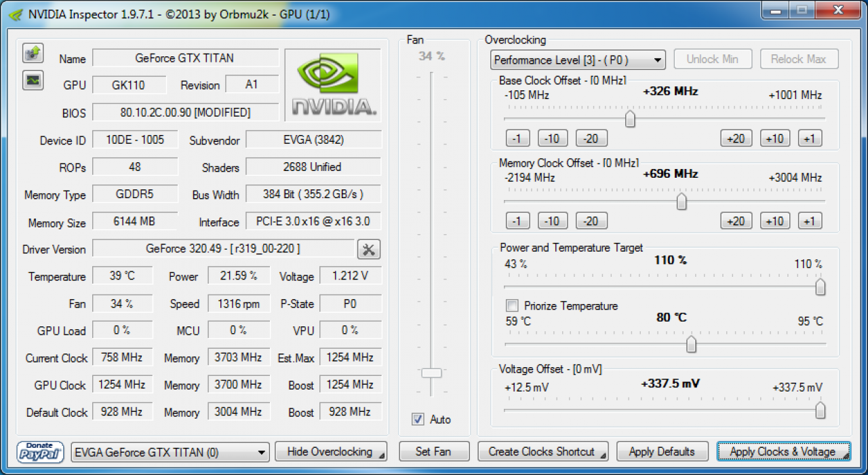The width and height of the screenshot is (868, 475).
Task: Click the Est.Max value 1254 MHz
Action: (351, 357)
